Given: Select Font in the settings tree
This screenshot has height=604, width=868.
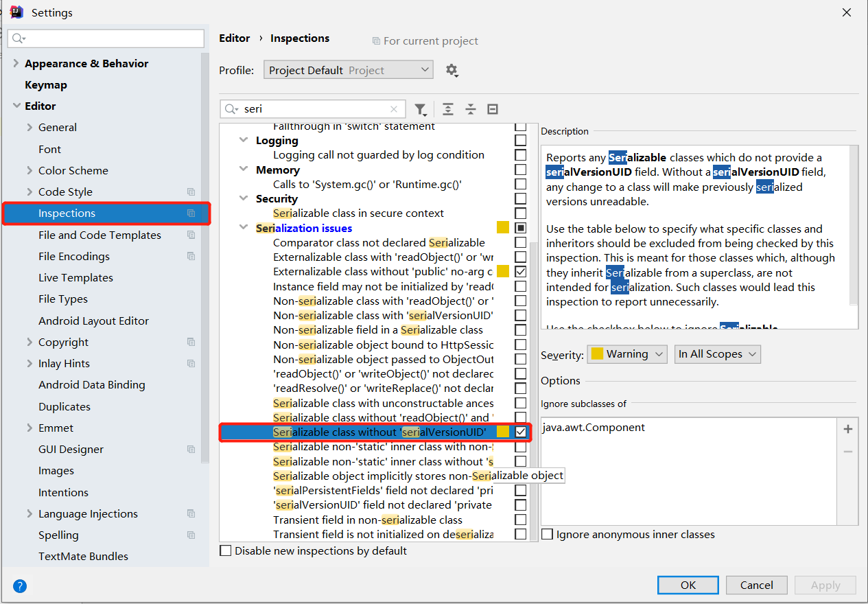Looking at the screenshot, I should click(x=49, y=149).
